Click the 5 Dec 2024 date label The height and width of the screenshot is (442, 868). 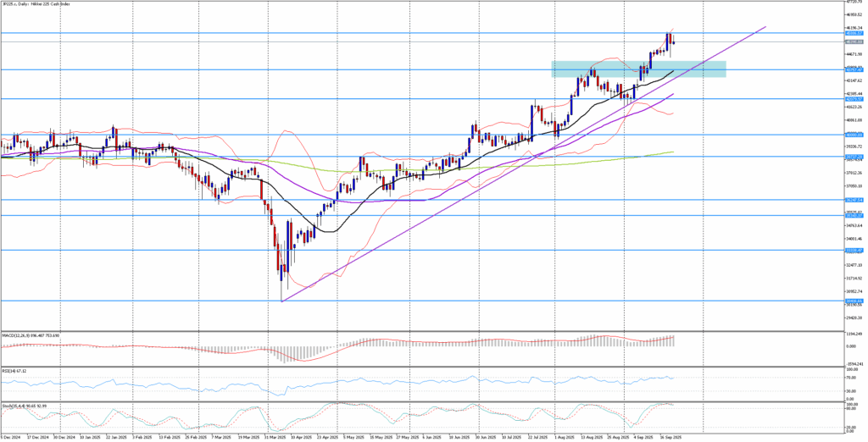tap(10, 438)
